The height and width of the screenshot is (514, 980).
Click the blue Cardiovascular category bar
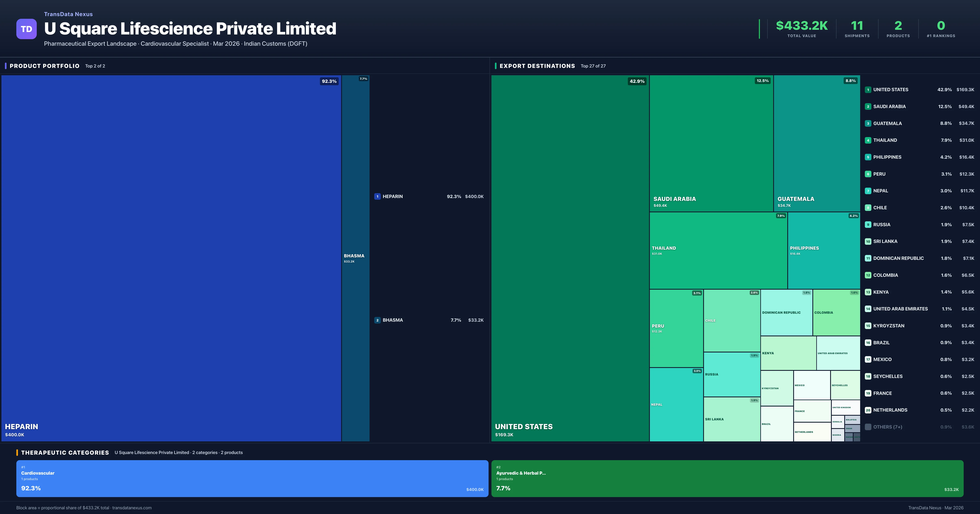pos(252,478)
